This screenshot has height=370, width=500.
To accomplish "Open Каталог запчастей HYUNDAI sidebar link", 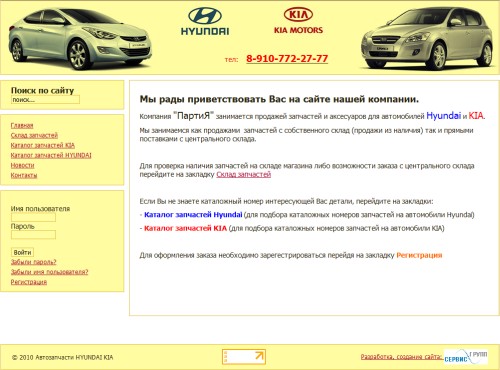I will (51, 155).
